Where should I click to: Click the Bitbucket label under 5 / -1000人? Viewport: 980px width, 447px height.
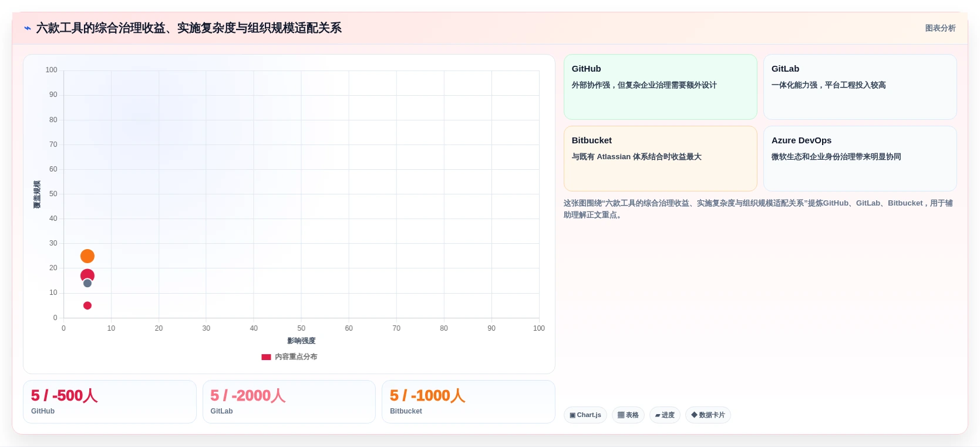[406, 411]
